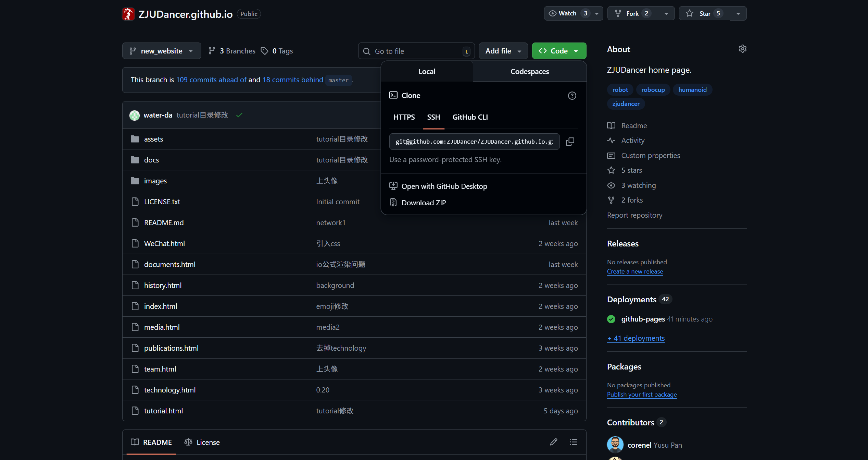Expand the Star lists caret
Screen dimensions: 868x460
[738, 13]
